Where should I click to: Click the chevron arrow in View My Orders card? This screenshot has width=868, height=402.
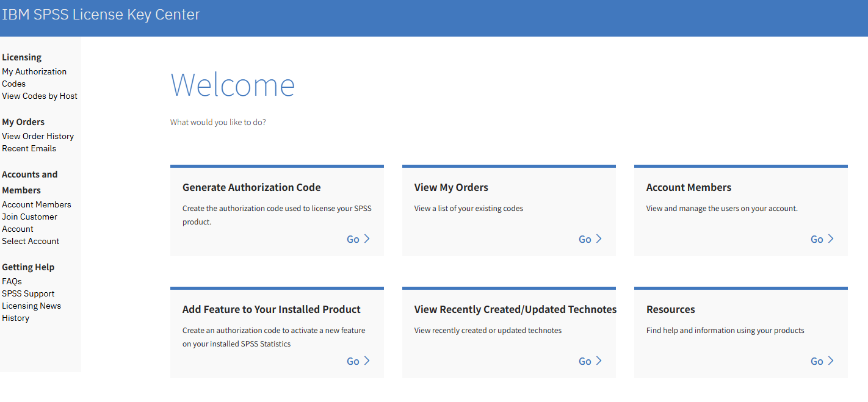(x=599, y=239)
